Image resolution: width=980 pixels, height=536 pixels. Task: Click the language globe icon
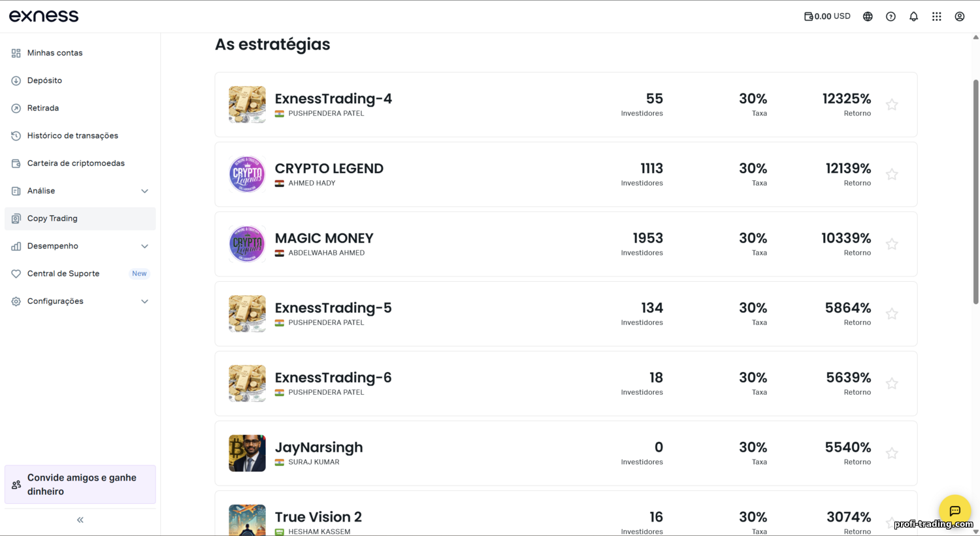[x=868, y=16]
